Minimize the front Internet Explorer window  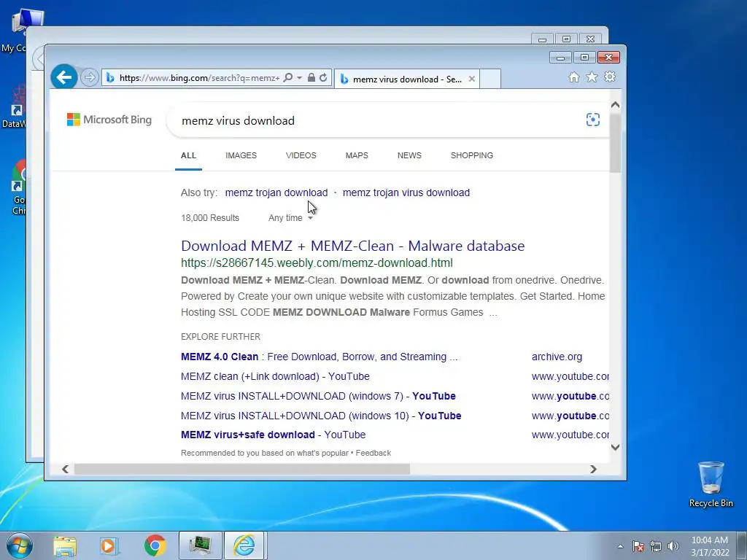click(x=560, y=58)
